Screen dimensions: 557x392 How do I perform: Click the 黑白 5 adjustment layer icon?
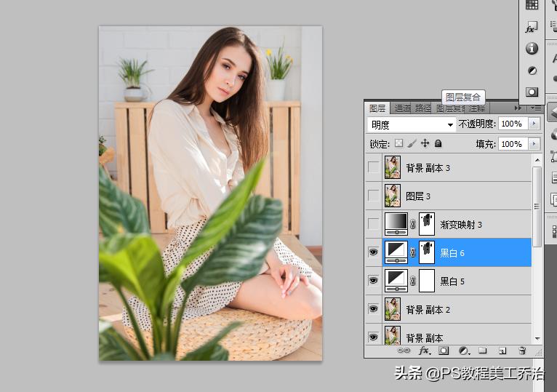tap(396, 281)
